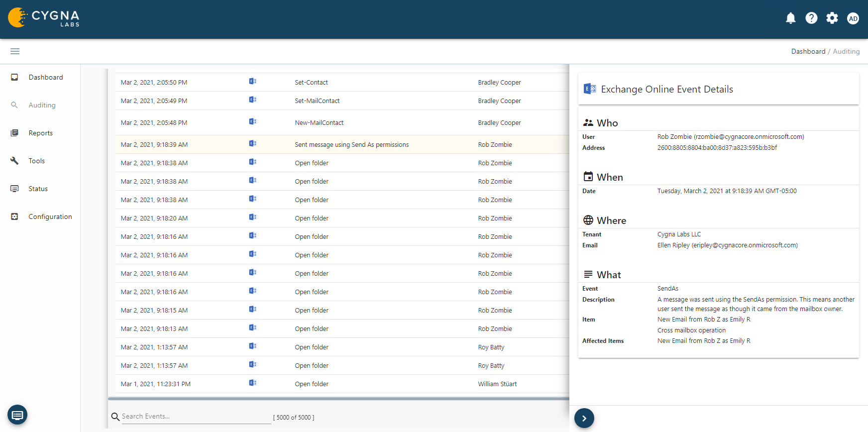Viewport: 868px width, 432px height.
Task: Select Tools in the sidebar
Action: (x=37, y=161)
